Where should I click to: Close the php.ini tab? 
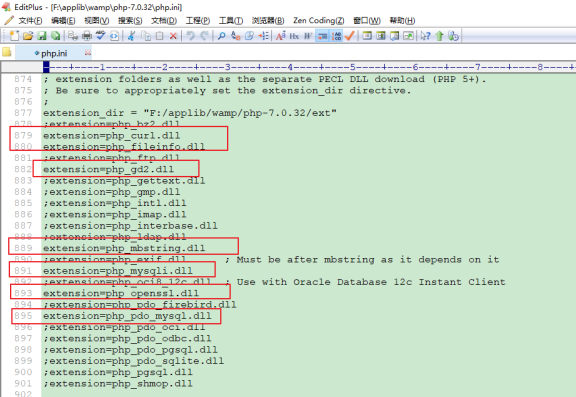(87, 53)
